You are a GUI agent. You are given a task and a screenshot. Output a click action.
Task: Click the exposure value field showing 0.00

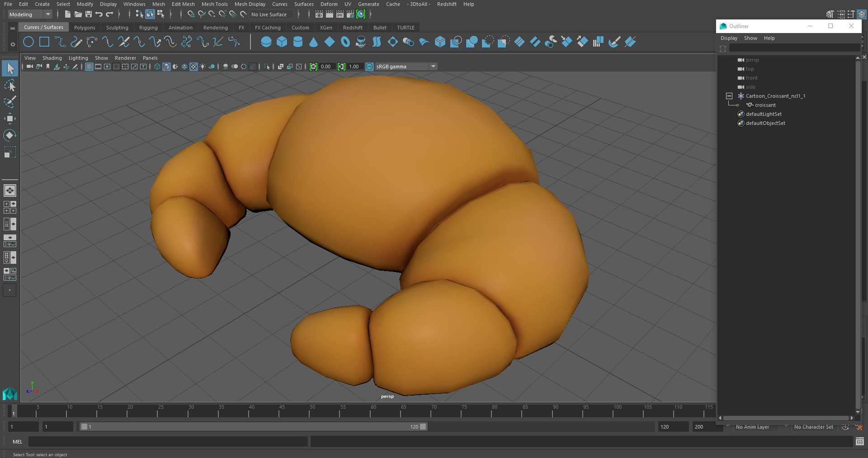[x=326, y=67]
